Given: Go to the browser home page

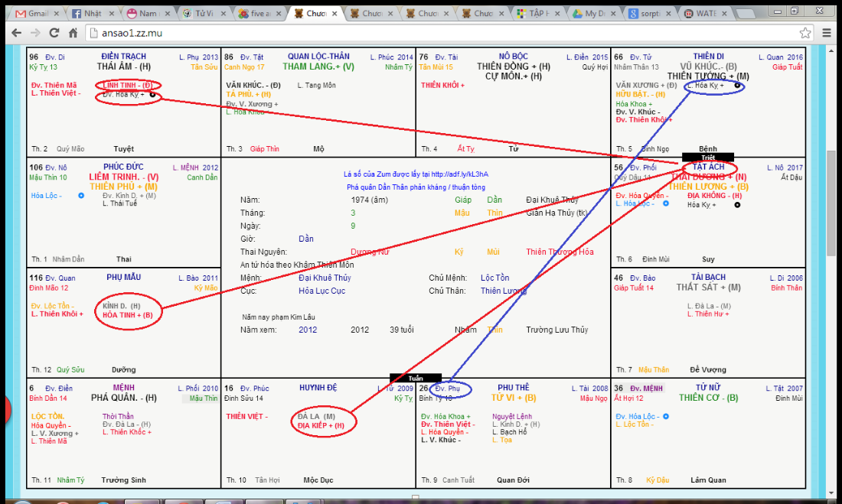Looking at the screenshot, I should pos(73,33).
